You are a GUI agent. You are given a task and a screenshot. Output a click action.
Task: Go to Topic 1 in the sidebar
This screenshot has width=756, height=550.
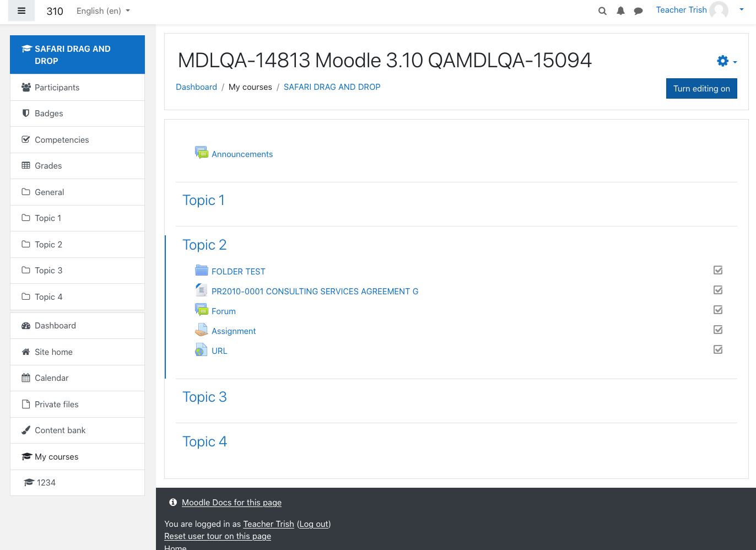77,218
